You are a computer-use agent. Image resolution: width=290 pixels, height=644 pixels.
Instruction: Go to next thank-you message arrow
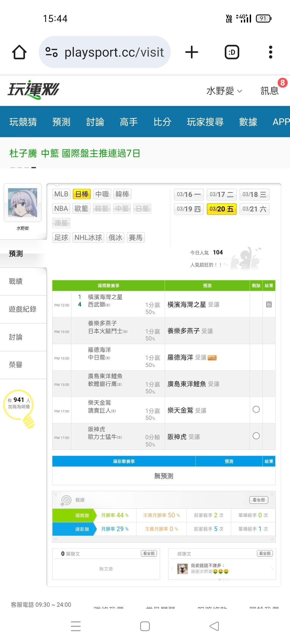272,569
